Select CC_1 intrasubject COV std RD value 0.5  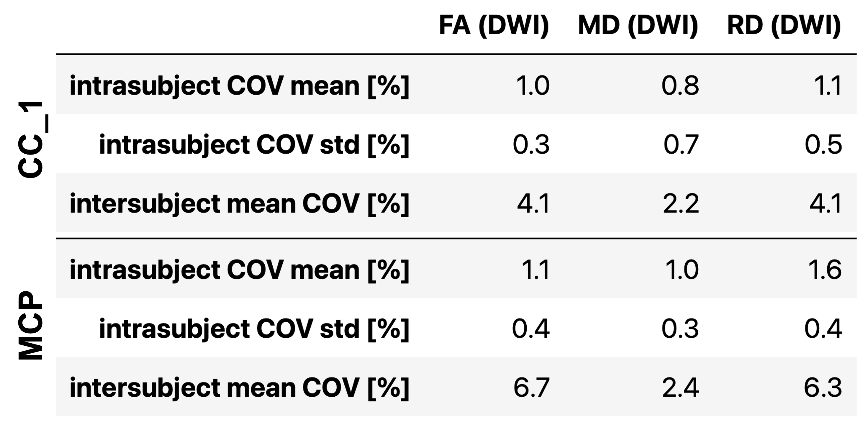pos(823,145)
